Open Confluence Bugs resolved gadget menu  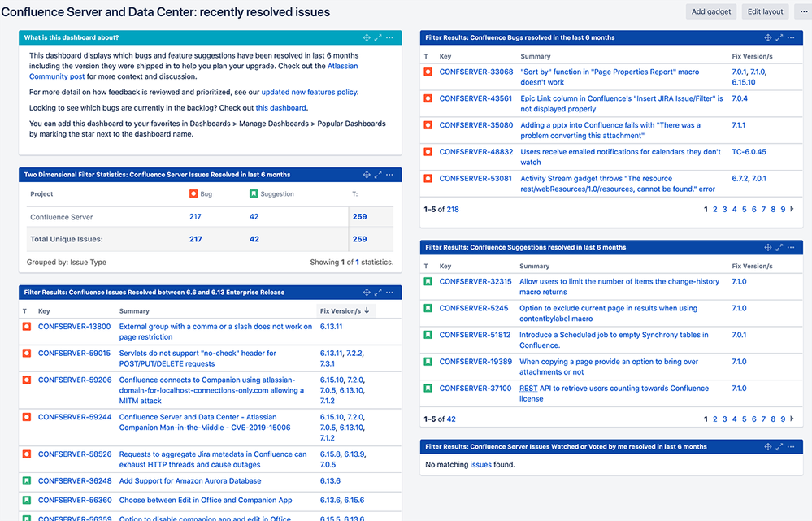[x=791, y=38]
